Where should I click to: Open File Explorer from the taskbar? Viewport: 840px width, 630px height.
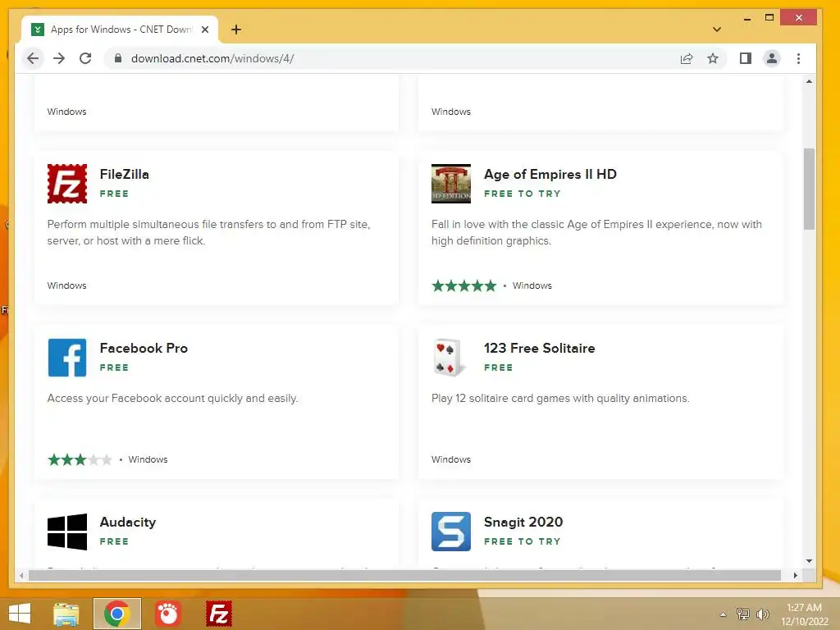pos(66,614)
